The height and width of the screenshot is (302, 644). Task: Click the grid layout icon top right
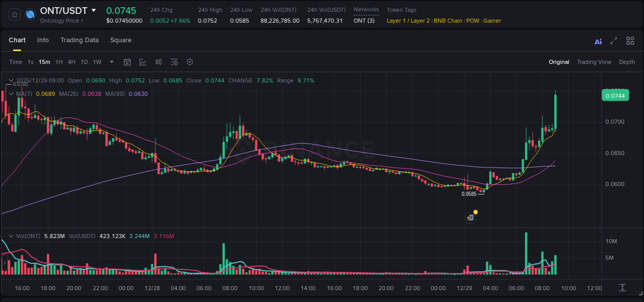(630, 40)
